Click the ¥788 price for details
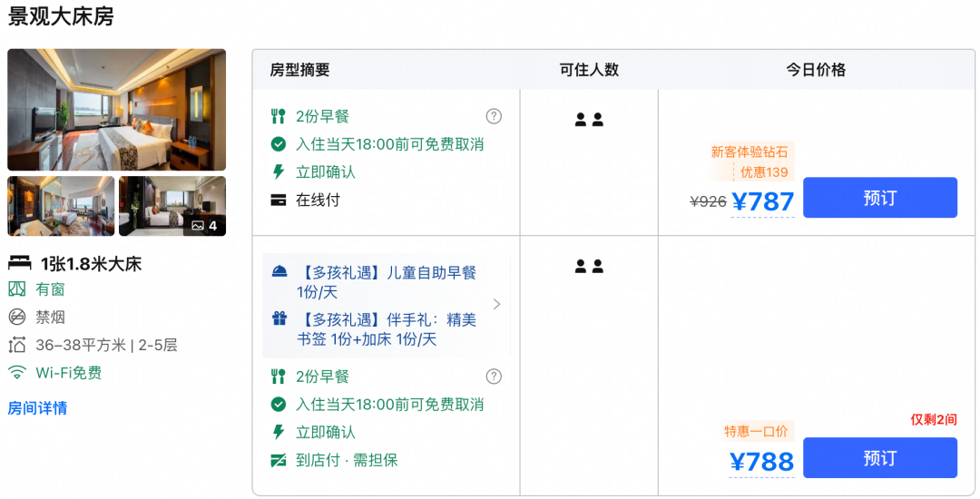Screen dimensions: 980x499 pyautogui.click(x=762, y=462)
